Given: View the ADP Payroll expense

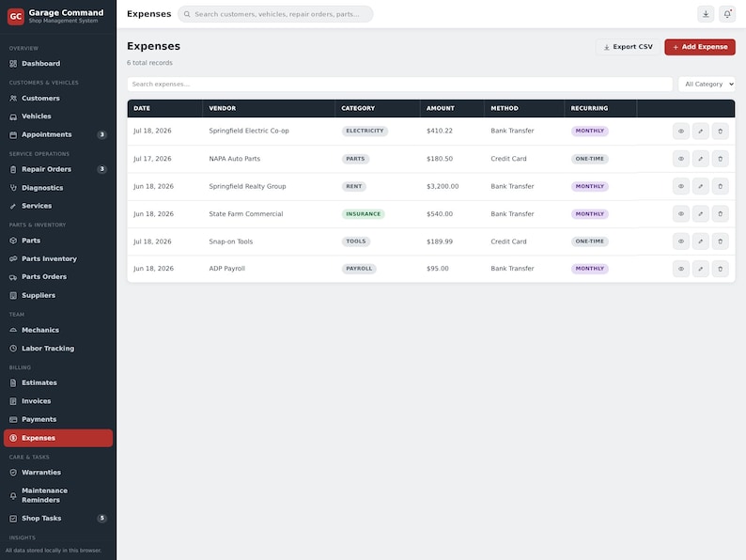Looking at the screenshot, I should [x=681, y=269].
